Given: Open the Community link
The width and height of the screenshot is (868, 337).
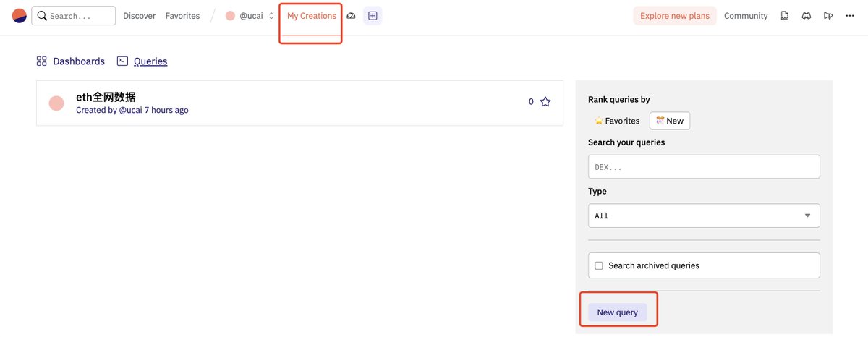Looking at the screenshot, I should 746,16.
